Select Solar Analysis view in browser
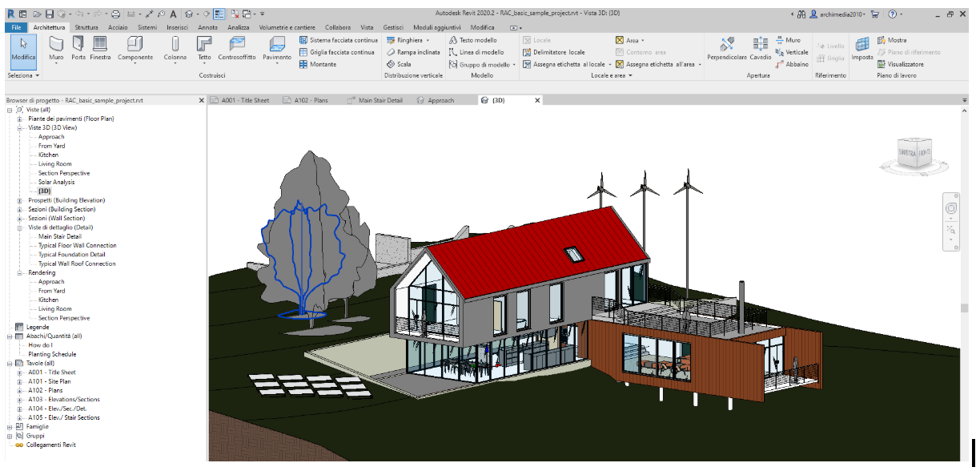The width and height of the screenshot is (980, 471). [x=56, y=182]
